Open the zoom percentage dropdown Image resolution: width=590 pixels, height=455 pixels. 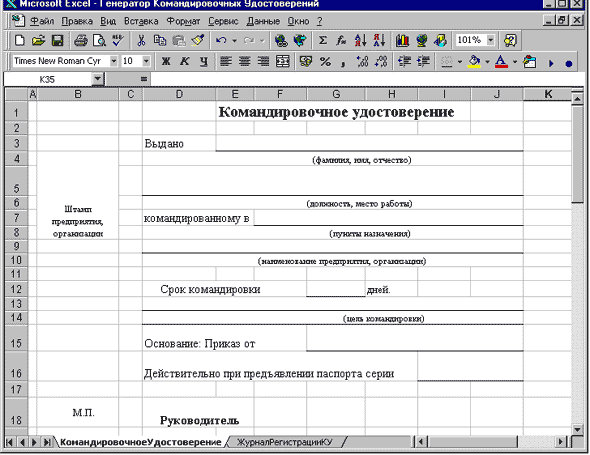tap(491, 40)
